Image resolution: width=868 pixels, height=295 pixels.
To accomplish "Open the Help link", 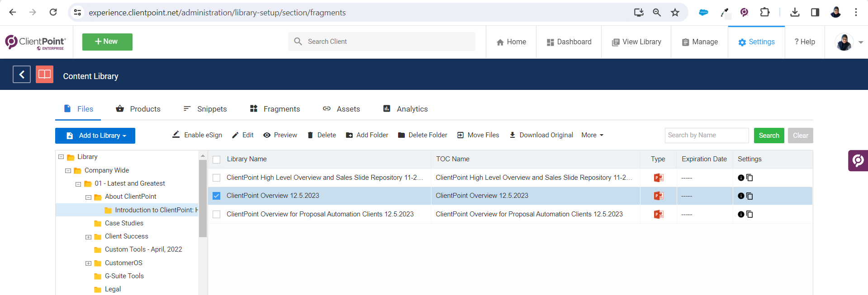I will click(805, 42).
